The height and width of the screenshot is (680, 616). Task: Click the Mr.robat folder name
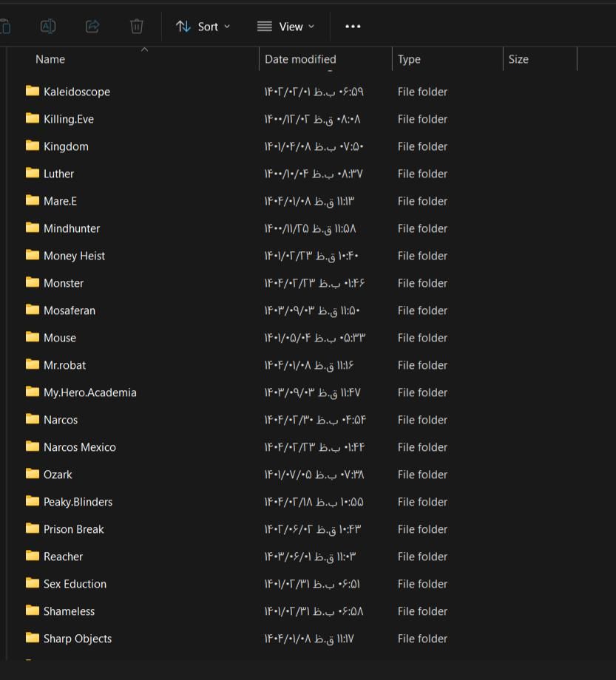tap(64, 365)
